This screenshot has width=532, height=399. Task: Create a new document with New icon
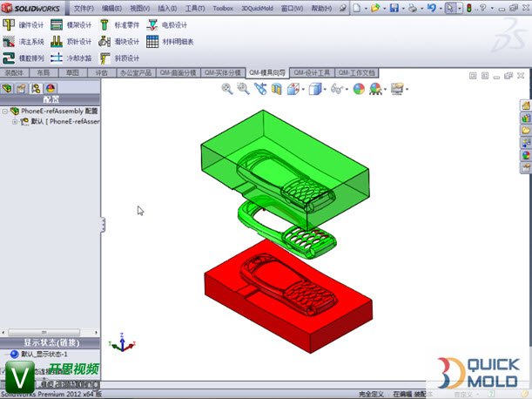[357, 8]
